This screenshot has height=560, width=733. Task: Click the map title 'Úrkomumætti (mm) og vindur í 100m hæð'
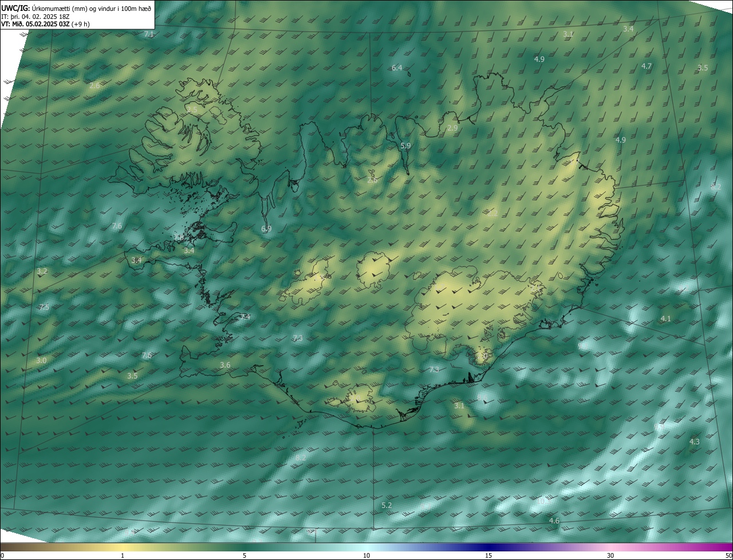pos(90,8)
